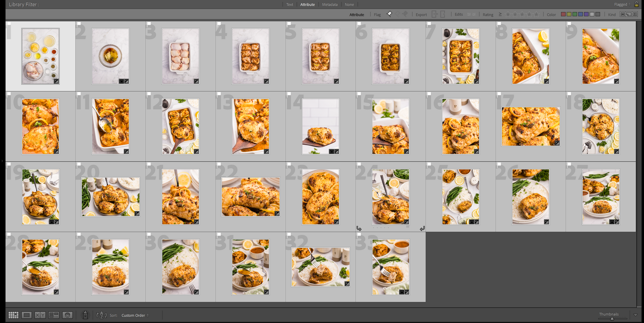Open the Sort Custom Order dropdown
Screen dimensions: 644x323
(135, 315)
